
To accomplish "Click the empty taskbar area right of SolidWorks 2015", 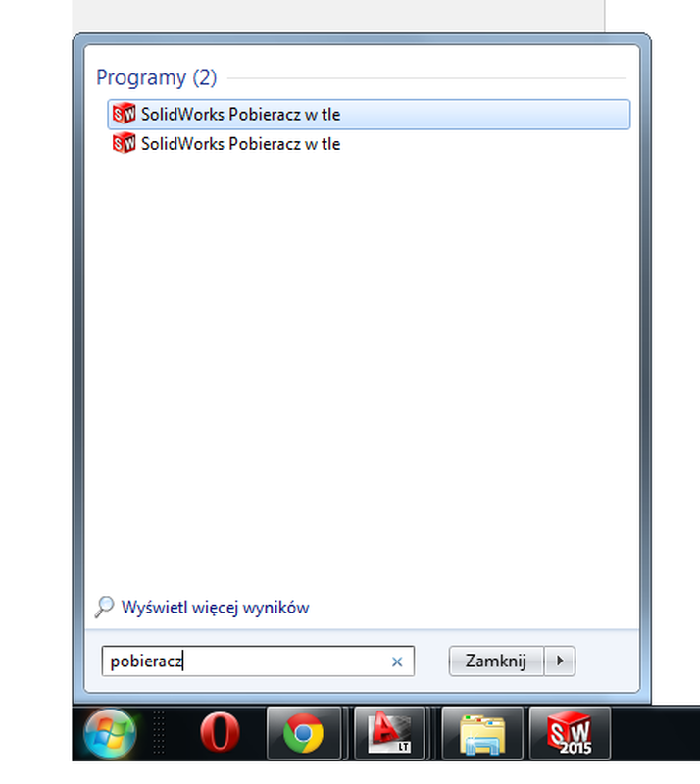I will click(656, 733).
